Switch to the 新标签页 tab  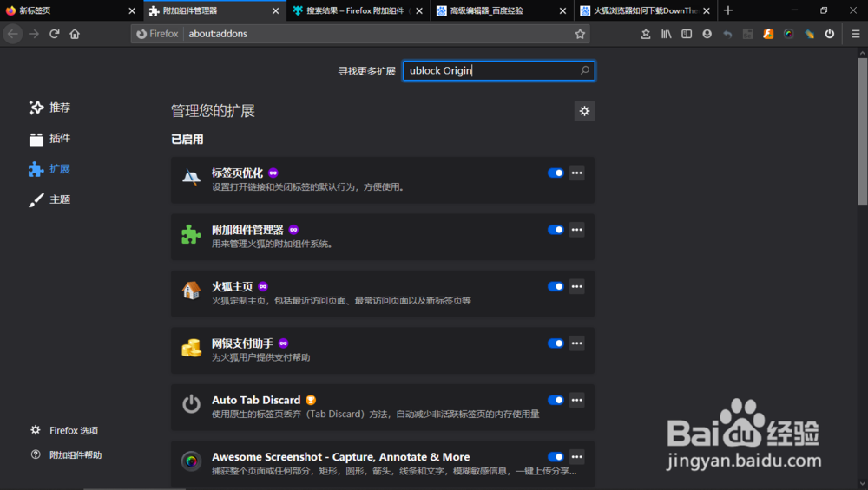(x=71, y=10)
